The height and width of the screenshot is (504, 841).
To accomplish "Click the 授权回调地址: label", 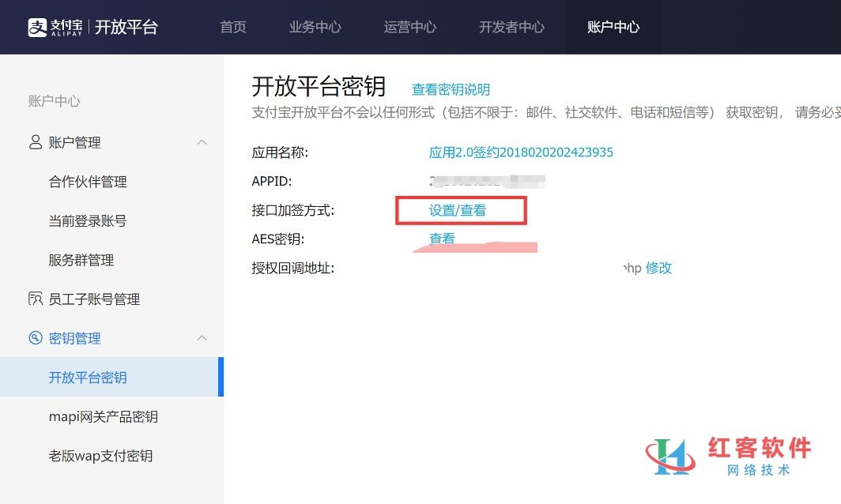I will pos(293,268).
